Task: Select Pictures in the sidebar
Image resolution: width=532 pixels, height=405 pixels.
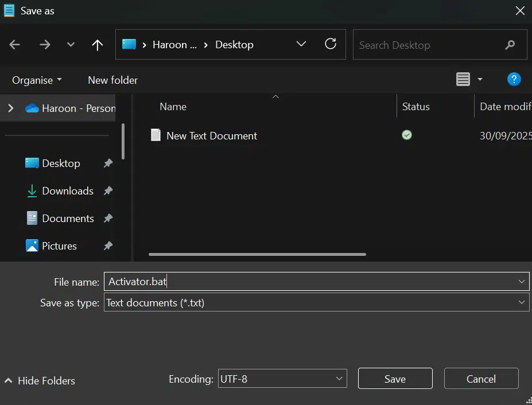Action: 59,246
